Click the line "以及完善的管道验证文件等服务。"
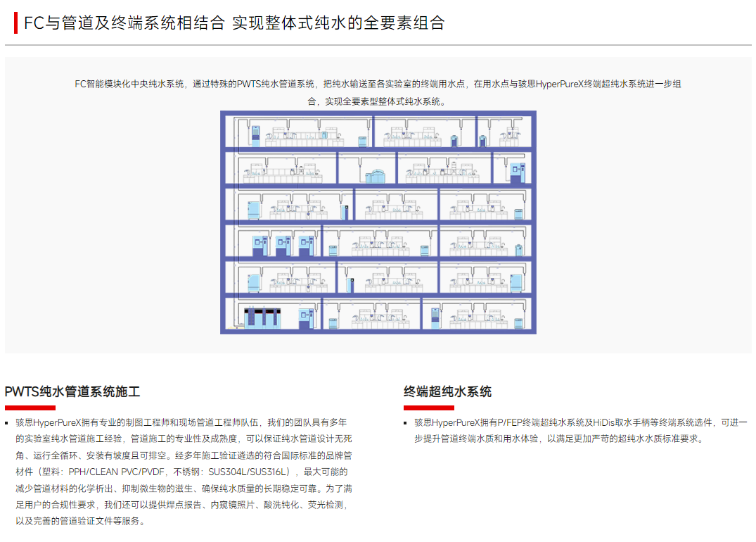The width and height of the screenshot is (756, 542). point(82,521)
